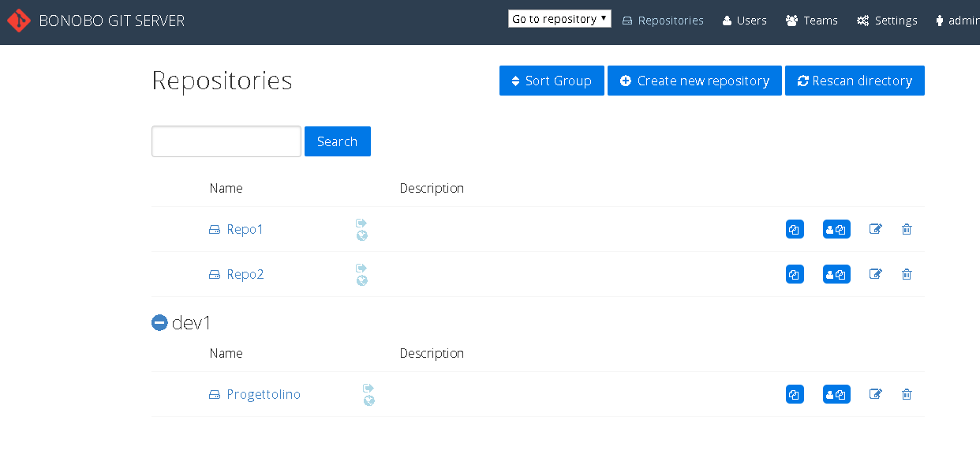This screenshot has height=466, width=980.
Task: Click the Bonobo Git Server logo
Action: click(19, 21)
